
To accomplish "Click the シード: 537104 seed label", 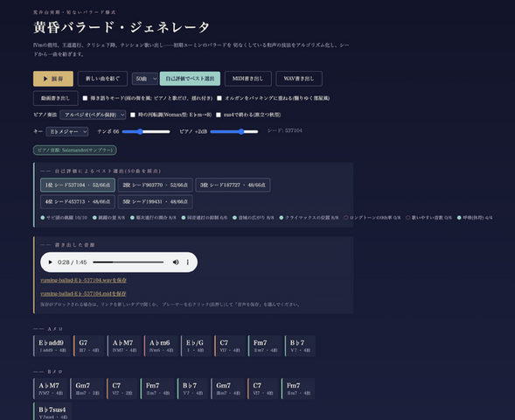I will point(284,130).
